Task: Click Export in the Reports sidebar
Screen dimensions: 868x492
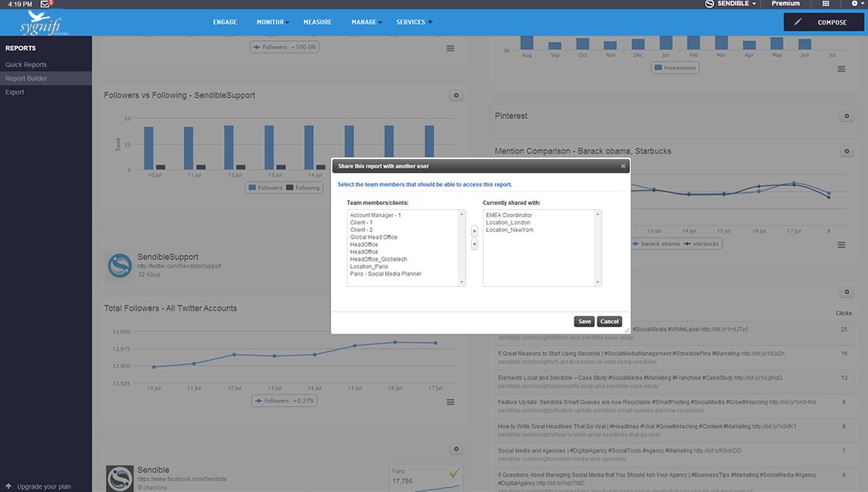Action: 15,92
